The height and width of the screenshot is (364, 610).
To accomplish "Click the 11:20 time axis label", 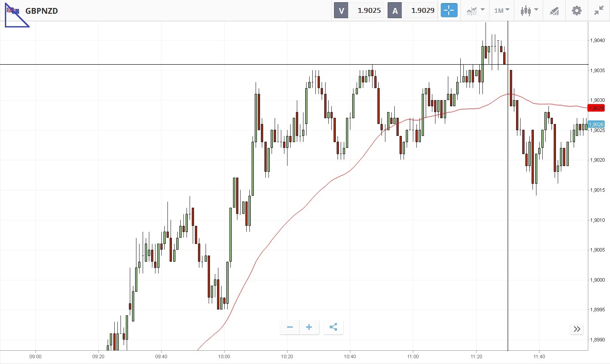I will pyautogui.click(x=476, y=356).
